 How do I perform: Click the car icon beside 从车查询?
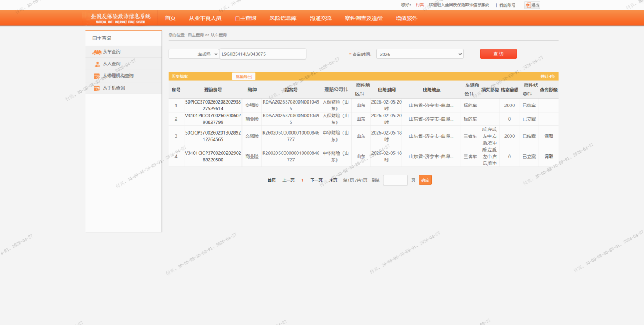[x=97, y=52]
